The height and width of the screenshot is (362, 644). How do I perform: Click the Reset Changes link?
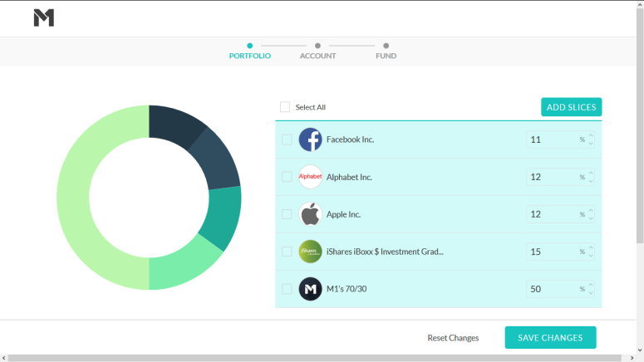453,338
